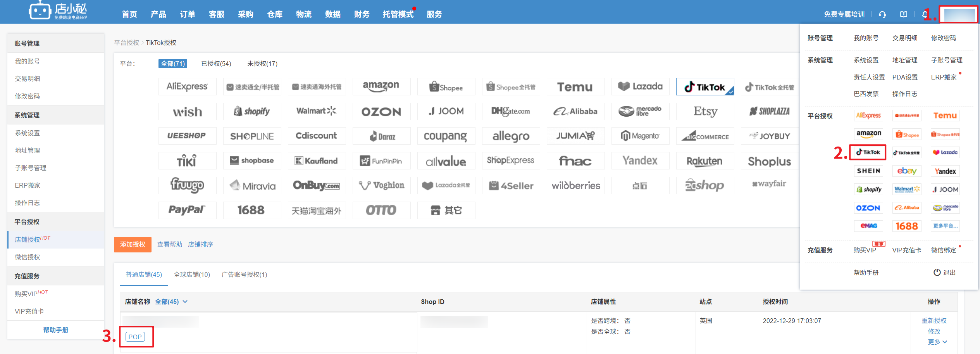Choose the allegro platform logo
The width and height of the screenshot is (980, 354).
[511, 136]
